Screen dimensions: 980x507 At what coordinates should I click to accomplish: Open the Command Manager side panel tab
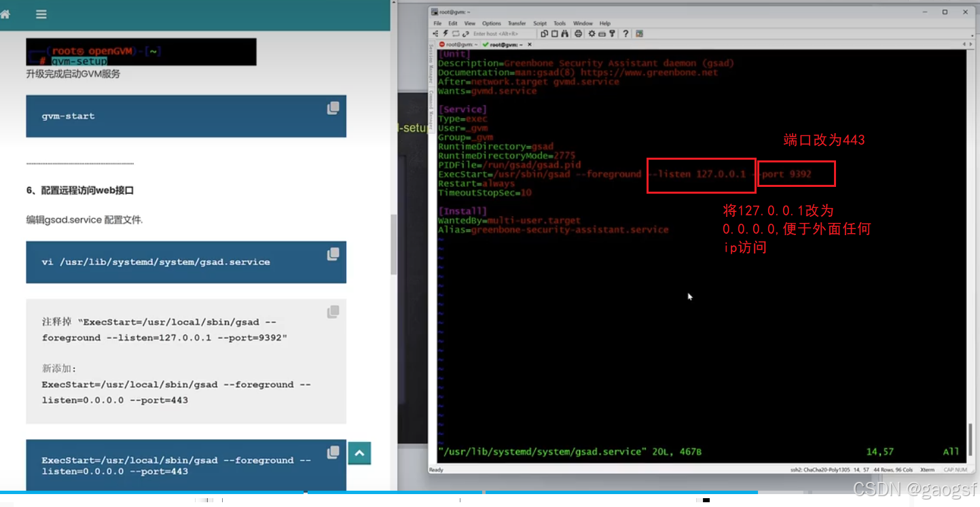click(431, 109)
